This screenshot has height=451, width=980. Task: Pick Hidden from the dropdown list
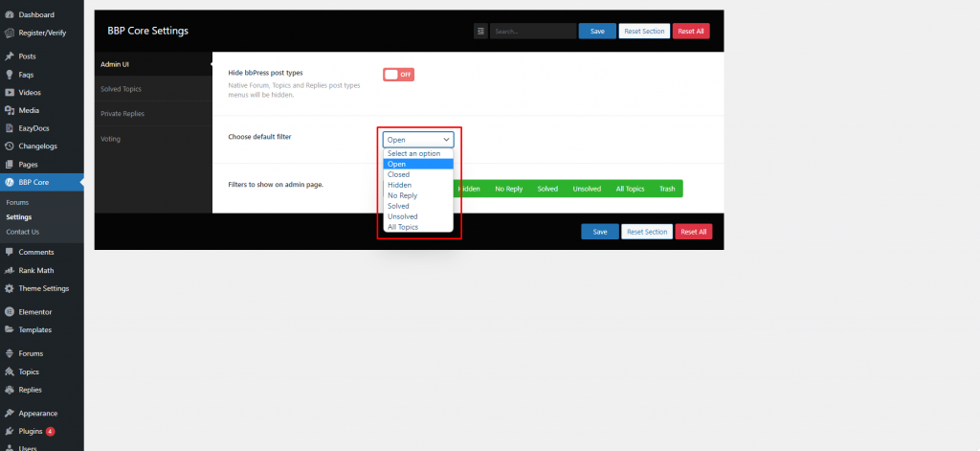(x=418, y=185)
